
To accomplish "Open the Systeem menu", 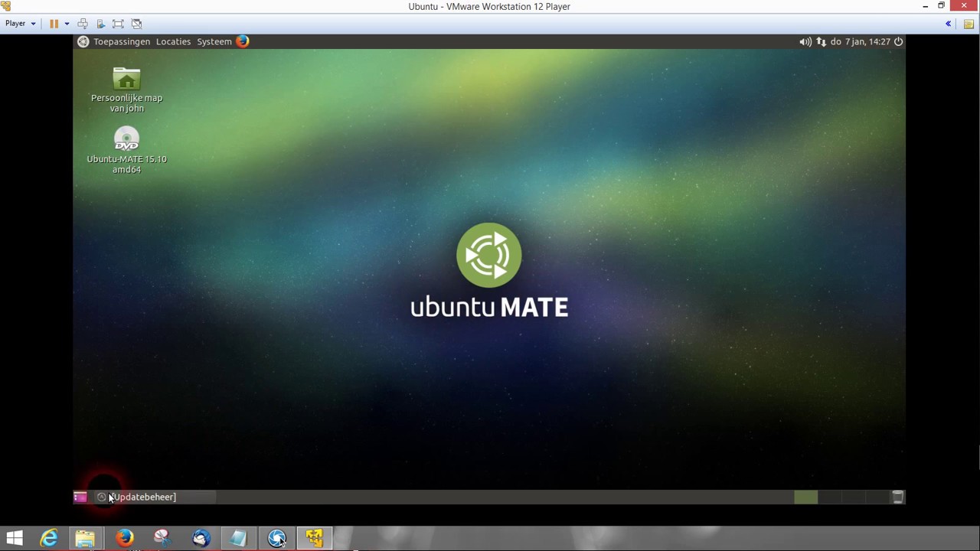I will 214,41.
